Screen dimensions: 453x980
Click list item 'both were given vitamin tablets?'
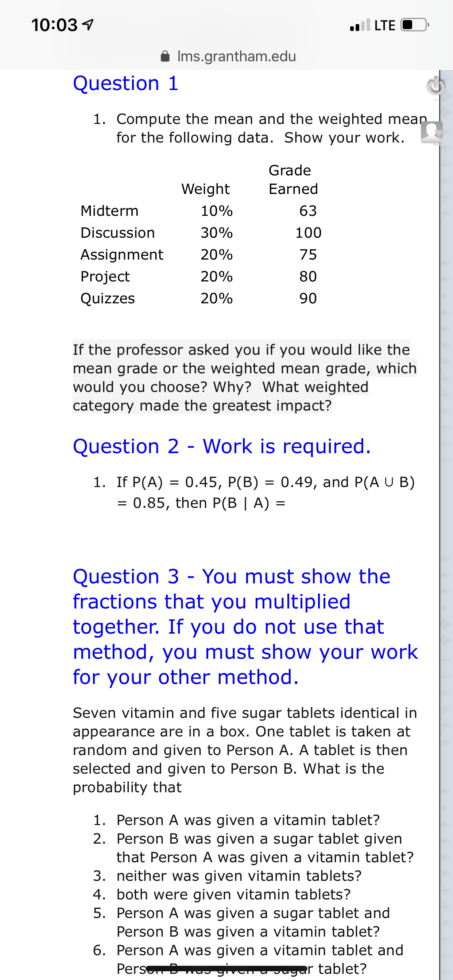(x=234, y=894)
